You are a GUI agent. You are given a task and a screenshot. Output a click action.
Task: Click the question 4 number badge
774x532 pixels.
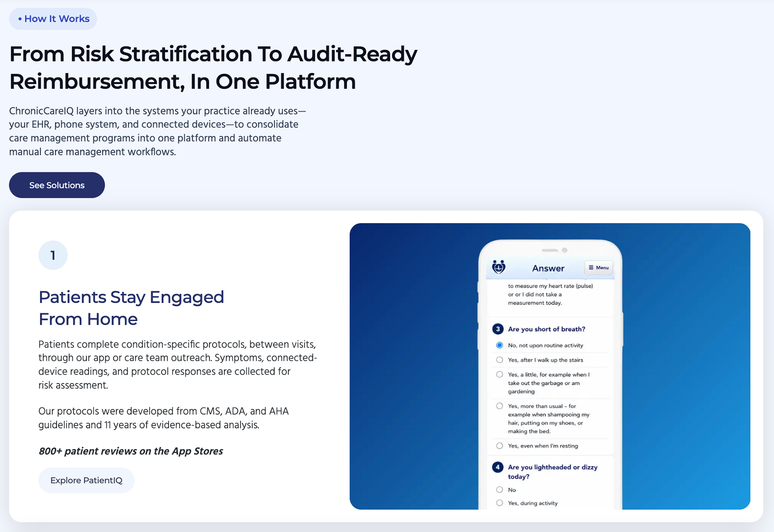pyautogui.click(x=498, y=467)
